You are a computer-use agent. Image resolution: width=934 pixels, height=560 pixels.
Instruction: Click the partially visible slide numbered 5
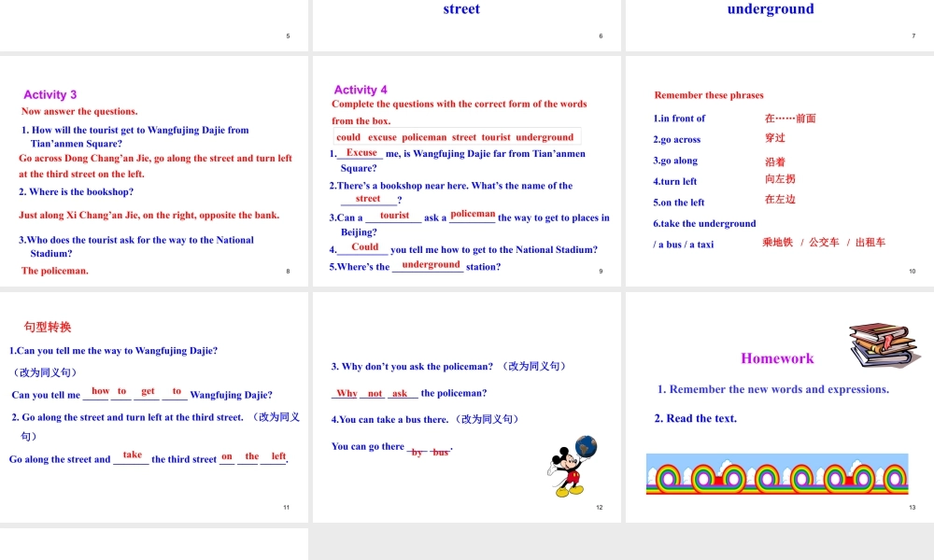click(154, 23)
